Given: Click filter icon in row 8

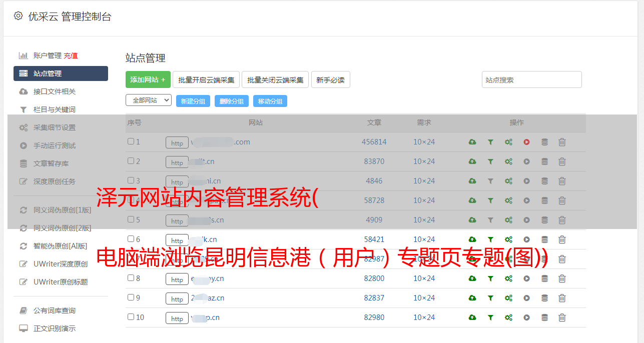Looking at the screenshot, I should click(x=490, y=278).
